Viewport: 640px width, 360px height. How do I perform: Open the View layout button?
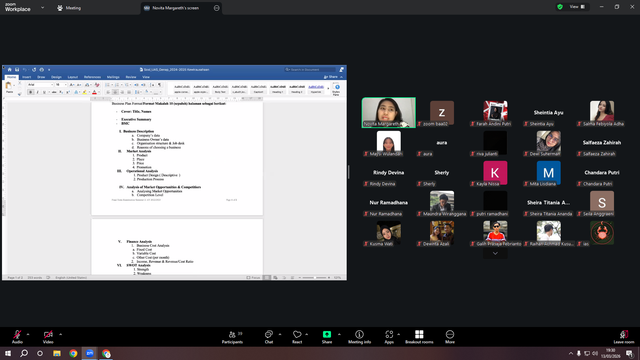click(x=577, y=7)
